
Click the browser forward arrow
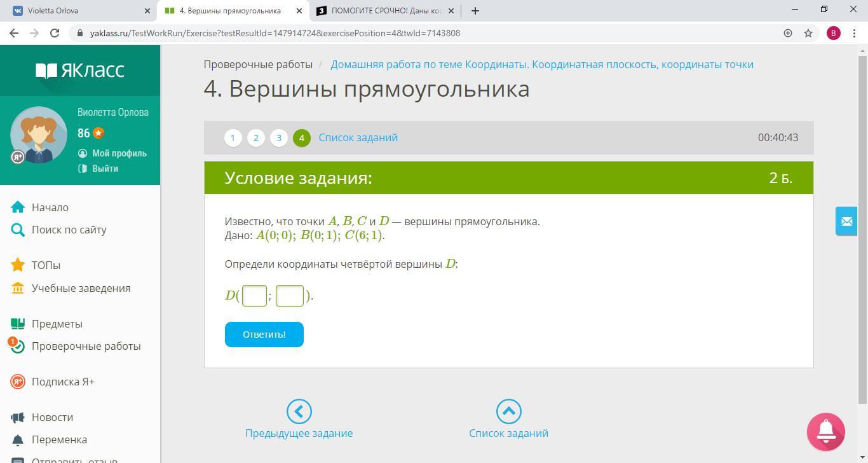coord(34,33)
